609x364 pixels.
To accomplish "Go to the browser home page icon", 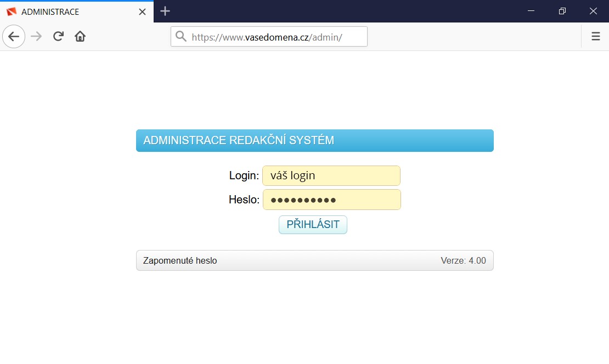I will pos(80,37).
